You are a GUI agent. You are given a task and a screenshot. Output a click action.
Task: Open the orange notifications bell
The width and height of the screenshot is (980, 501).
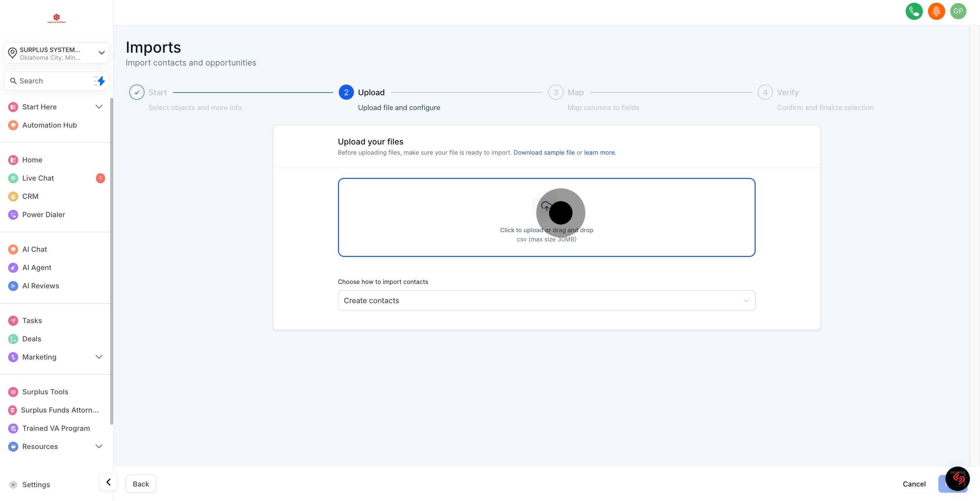coord(936,11)
